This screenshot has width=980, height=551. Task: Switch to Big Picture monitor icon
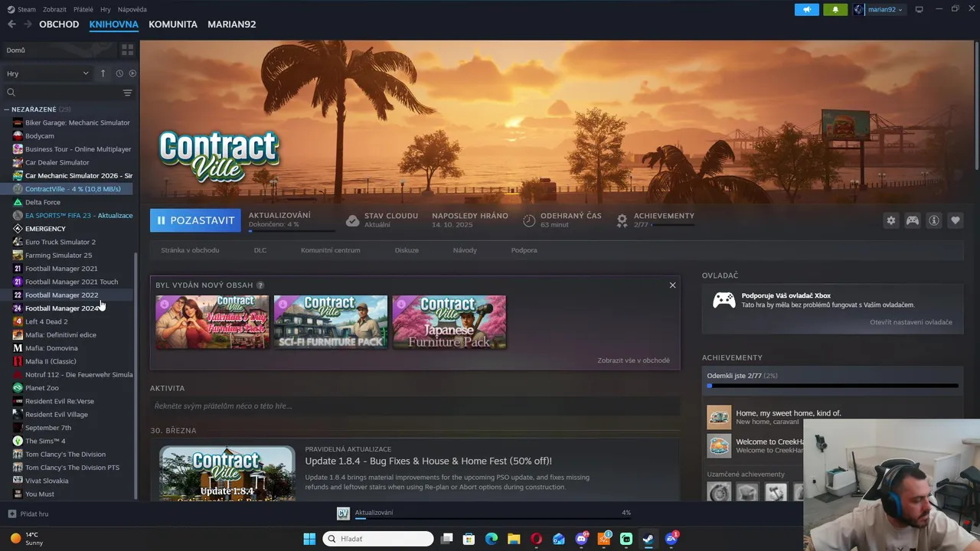point(920,9)
